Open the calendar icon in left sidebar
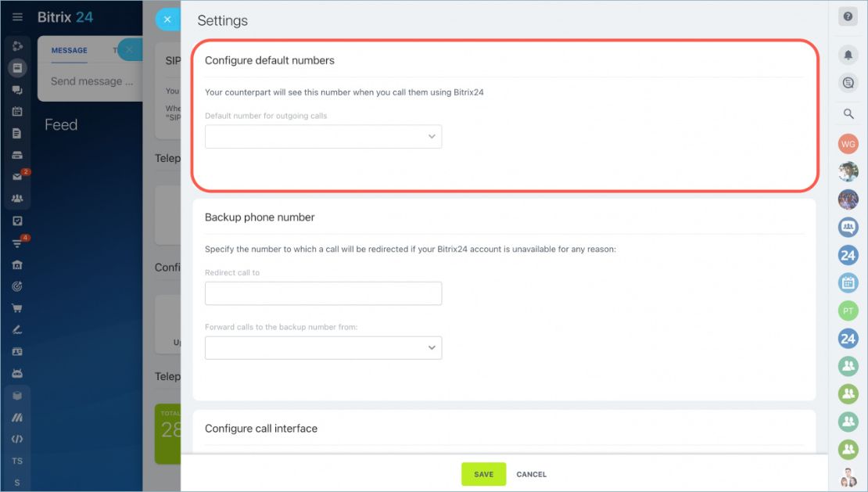 (x=17, y=111)
